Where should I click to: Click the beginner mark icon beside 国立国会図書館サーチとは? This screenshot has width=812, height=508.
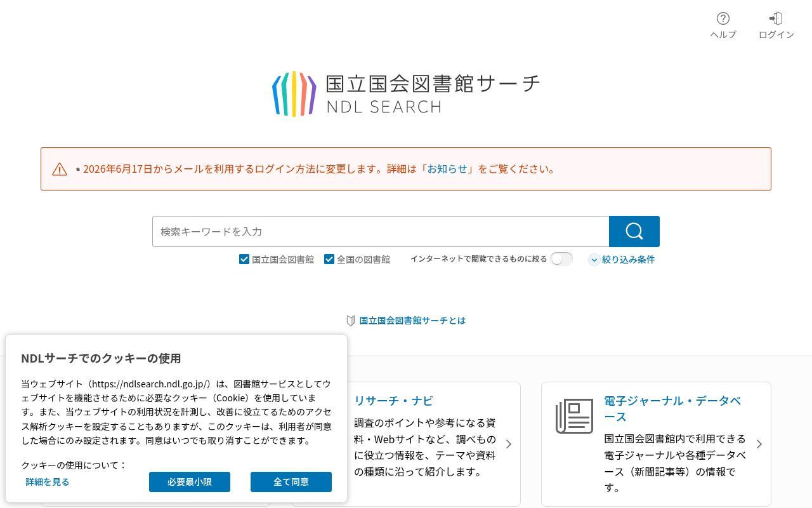(x=350, y=321)
